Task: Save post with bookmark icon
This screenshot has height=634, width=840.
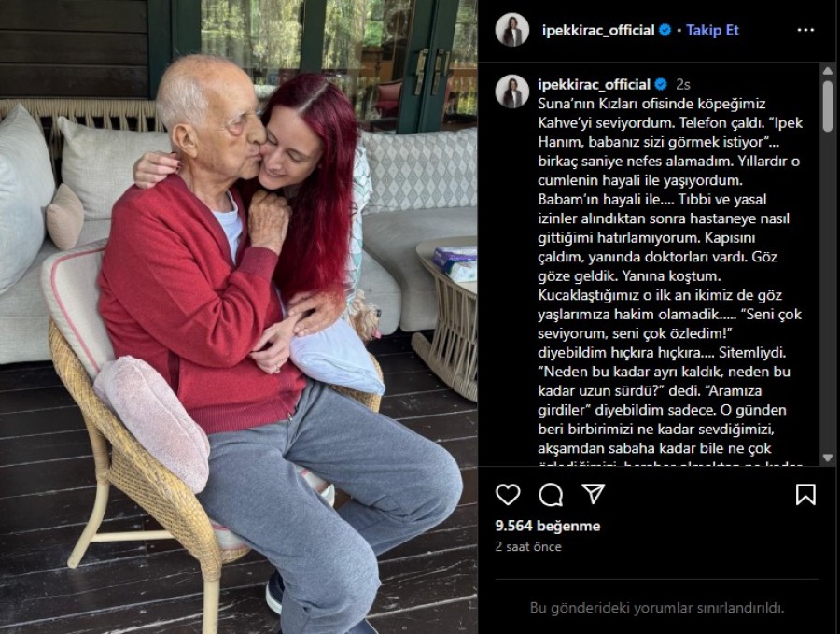Action: point(805,494)
